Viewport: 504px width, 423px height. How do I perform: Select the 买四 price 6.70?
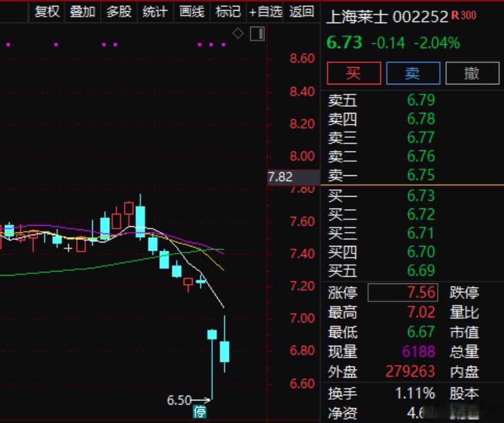(x=421, y=251)
